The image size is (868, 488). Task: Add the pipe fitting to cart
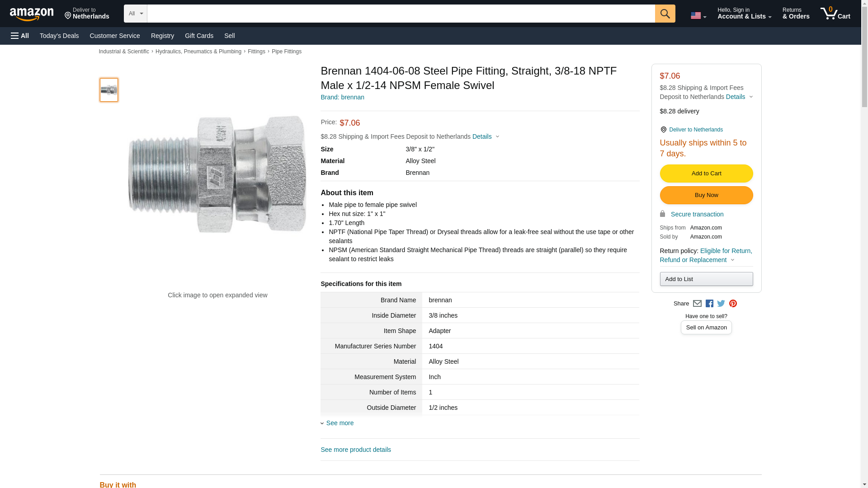(x=706, y=174)
